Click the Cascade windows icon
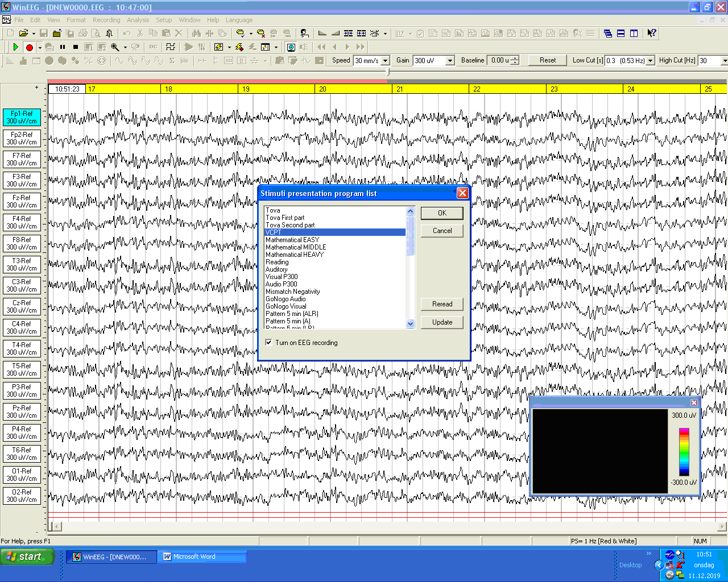The image size is (728, 582). 607,34
